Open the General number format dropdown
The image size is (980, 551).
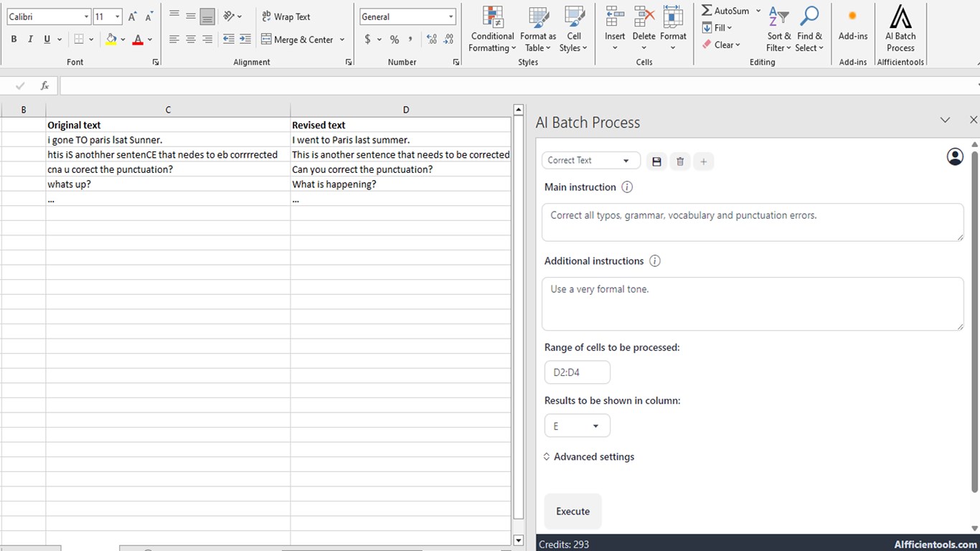coord(451,17)
